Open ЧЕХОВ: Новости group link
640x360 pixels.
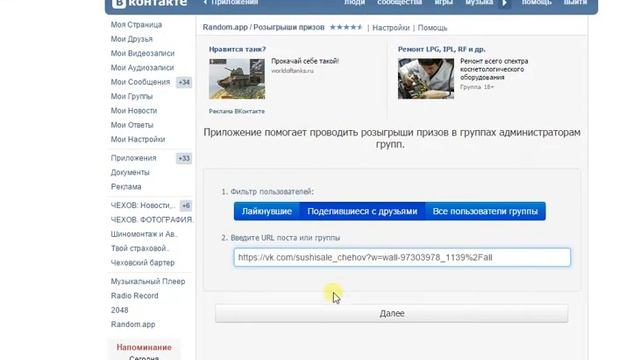[143, 205]
